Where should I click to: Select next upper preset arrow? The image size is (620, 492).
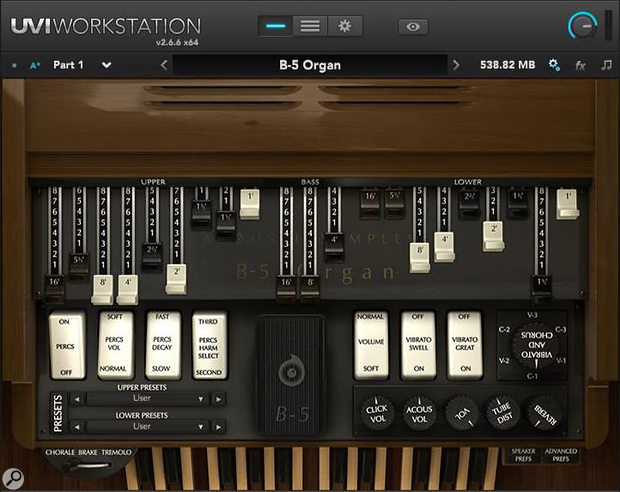[x=218, y=399]
